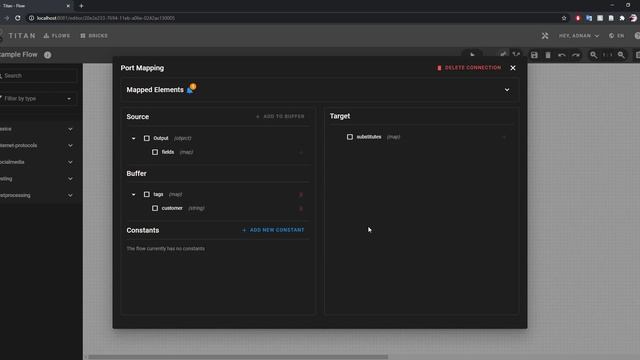This screenshot has width=640, height=360.
Task: Remove the customer buffer entry
Action: point(301,209)
